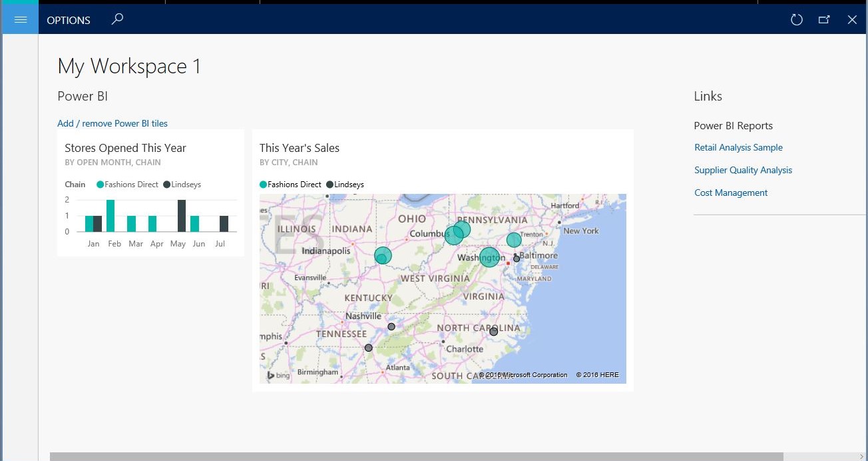Image resolution: width=868 pixels, height=461 pixels.
Task: Click the horizontal scrollbar thumb
Action: tap(416, 456)
